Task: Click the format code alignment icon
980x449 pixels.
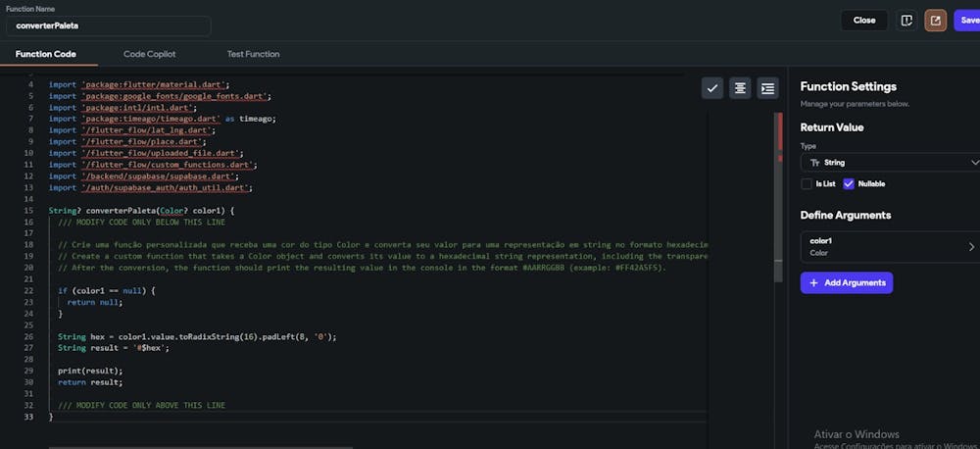Action: (x=740, y=88)
